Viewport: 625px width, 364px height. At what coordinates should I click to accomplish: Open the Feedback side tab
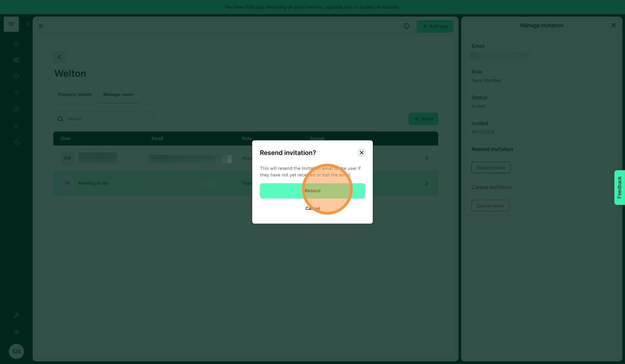(619, 187)
